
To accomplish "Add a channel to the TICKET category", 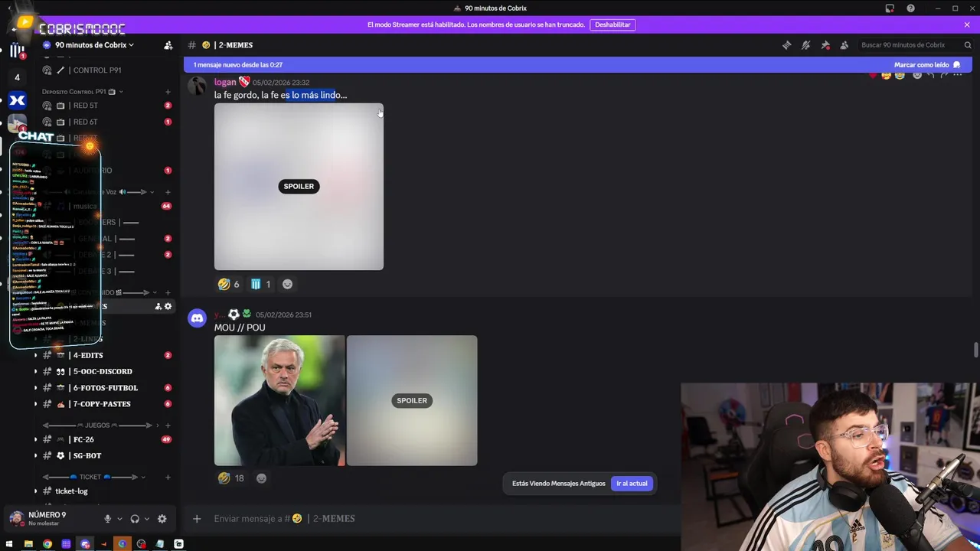I will pos(168,478).
